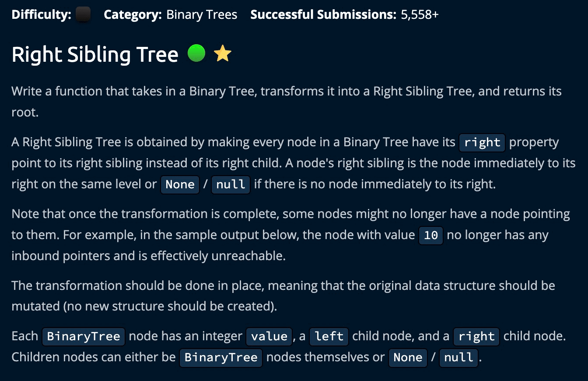Viewport: 588px width, 381px height.
Task: Click the "Right Sibling Tree" title heading
Action: (95, 55)
